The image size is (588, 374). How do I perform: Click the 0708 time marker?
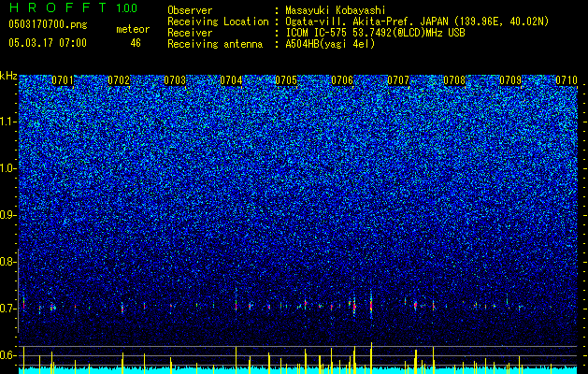click(x=454, y=80)
